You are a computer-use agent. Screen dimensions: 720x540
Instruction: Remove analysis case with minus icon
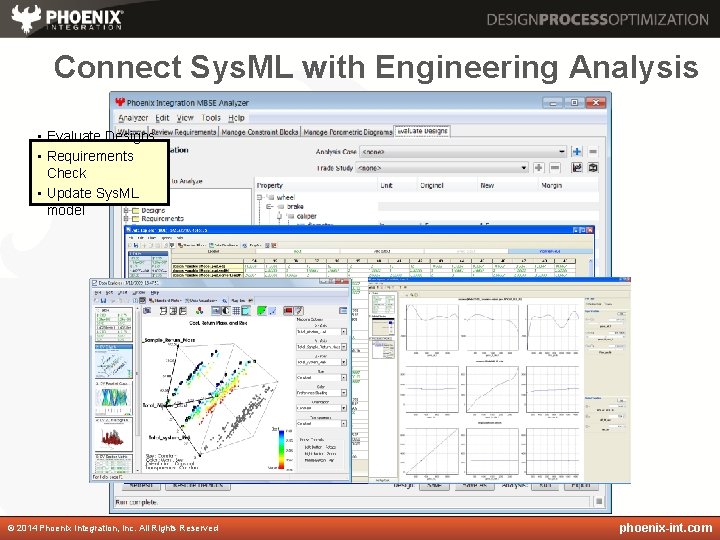pyautogui.click(x=593, y=152)
